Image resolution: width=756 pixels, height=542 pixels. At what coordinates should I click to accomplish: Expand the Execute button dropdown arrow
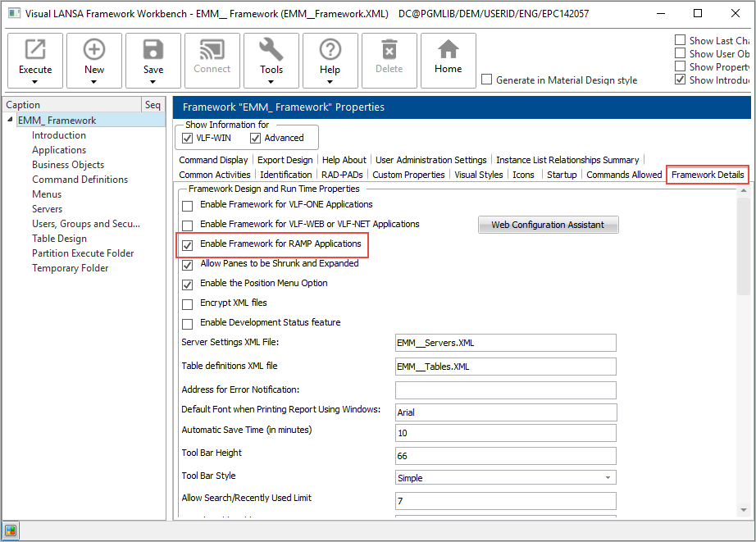pos(35,82)
